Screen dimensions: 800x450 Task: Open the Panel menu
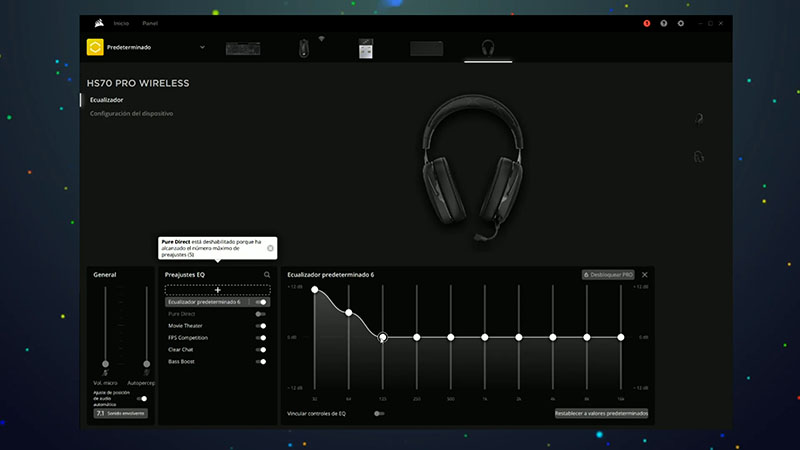[150, 23]
